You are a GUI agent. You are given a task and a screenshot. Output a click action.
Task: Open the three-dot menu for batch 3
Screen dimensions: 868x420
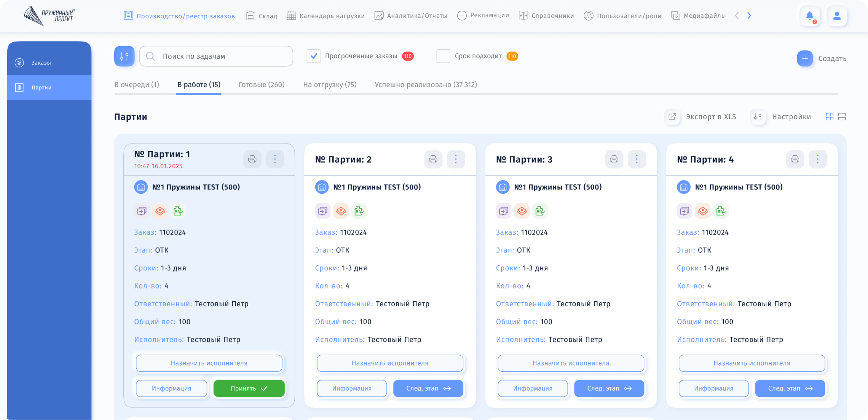(x=637, y=159)
